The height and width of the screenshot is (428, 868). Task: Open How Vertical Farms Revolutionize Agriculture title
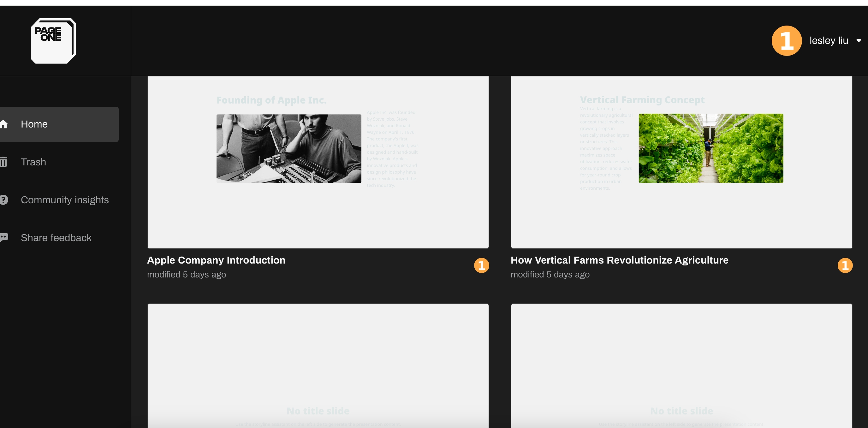(x=619, y=260)
